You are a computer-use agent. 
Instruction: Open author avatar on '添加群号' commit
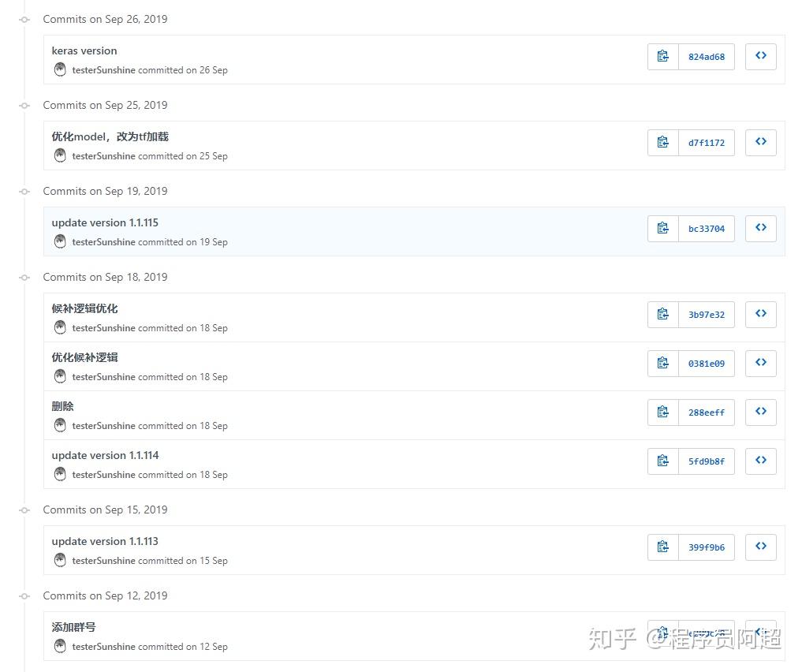tap(60, 646)
